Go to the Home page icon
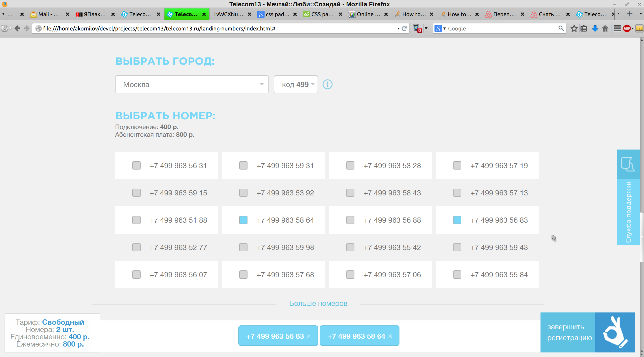This screenshot has width=644, height=357. point(605,28)
